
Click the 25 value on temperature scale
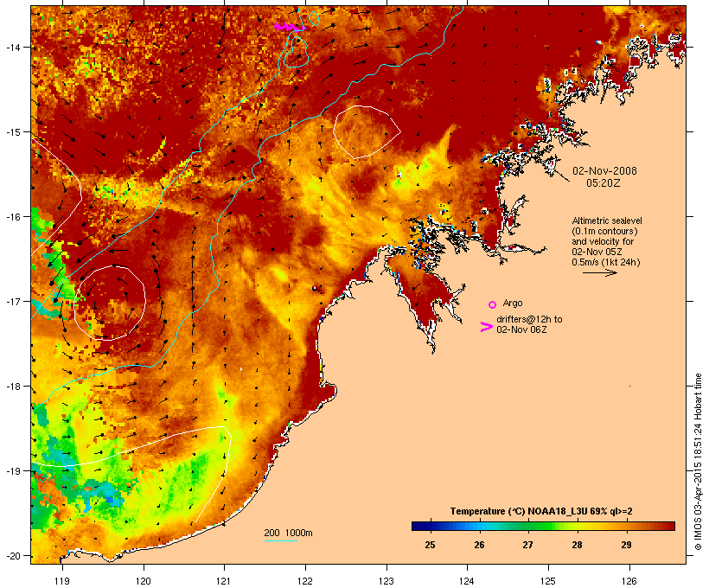point(430,545)
